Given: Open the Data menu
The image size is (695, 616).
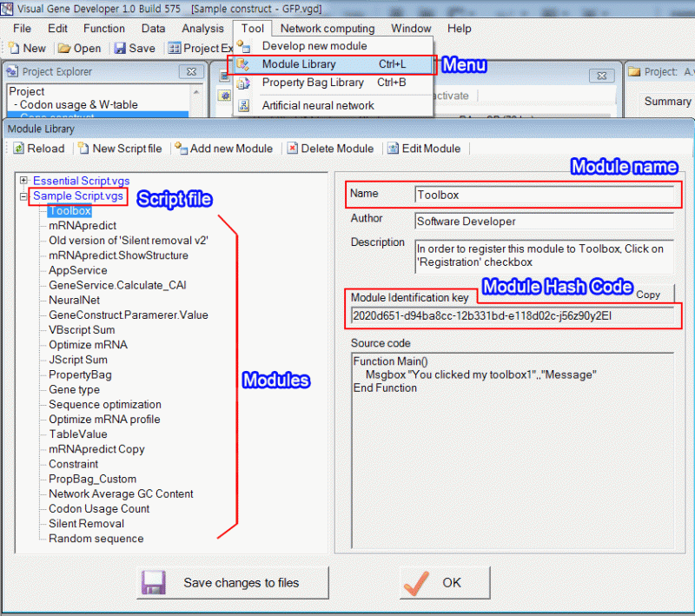Looking at the screenshot, I should click(154, 29).
